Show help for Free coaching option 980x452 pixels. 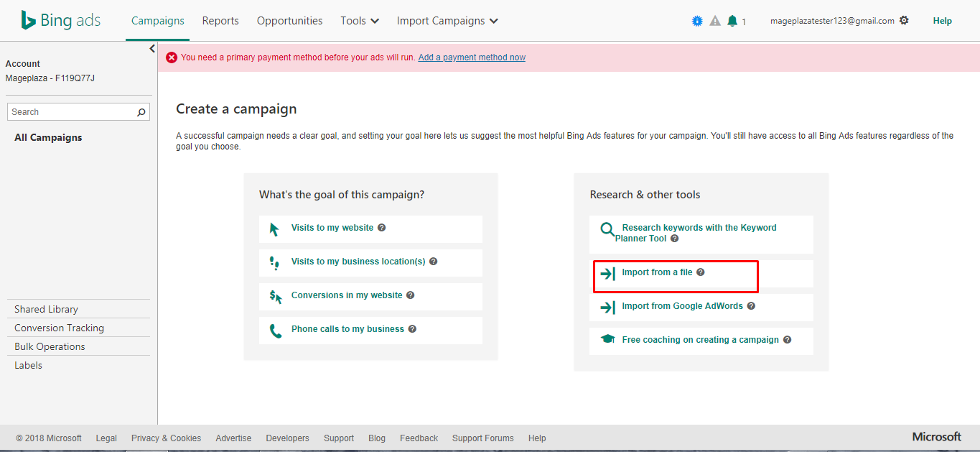click(x=787, y=340)
